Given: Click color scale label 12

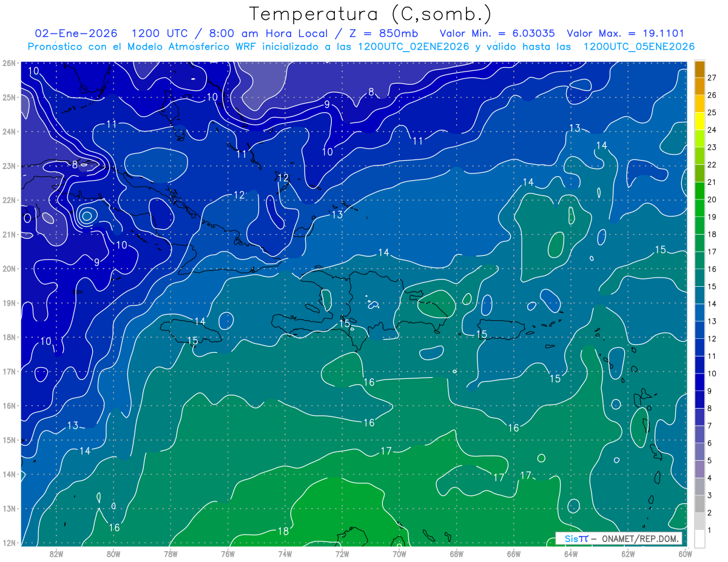Looking at the screenshot, I should tap(712, 338).
